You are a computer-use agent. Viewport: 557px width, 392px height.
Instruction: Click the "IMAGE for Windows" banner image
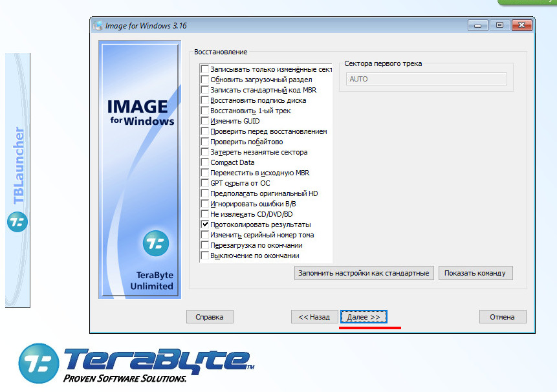coord(140,169)
